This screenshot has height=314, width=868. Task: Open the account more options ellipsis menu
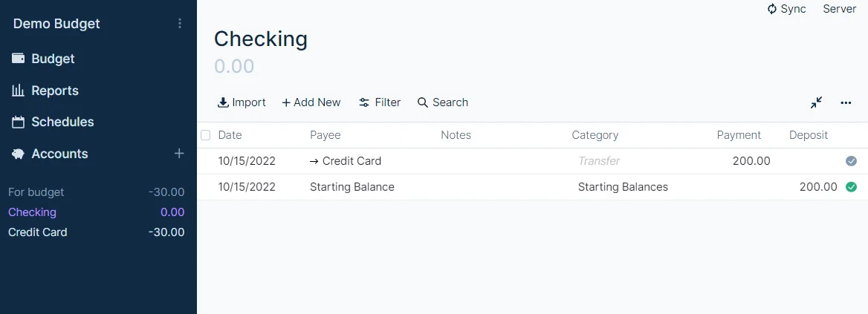(x=846, y=102)
